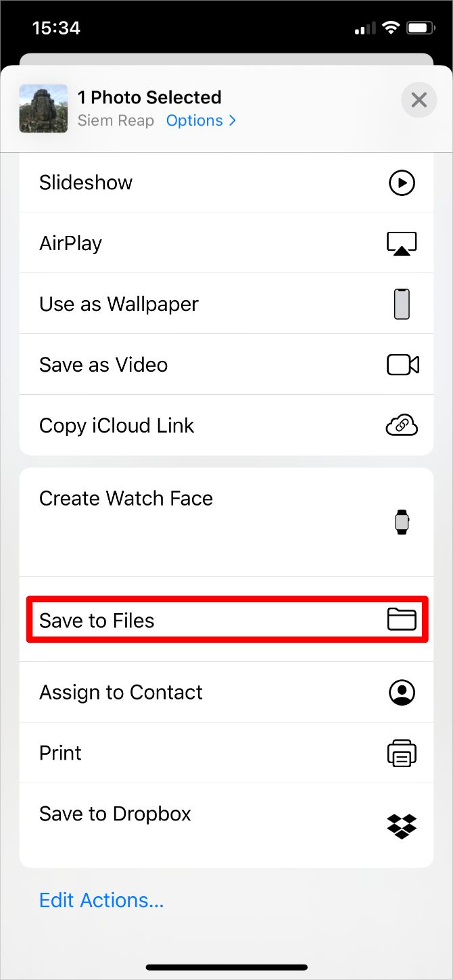Viewport: 453px width, 980px height.
Task: Select Save to Files action
Action: tap(97, 620)
